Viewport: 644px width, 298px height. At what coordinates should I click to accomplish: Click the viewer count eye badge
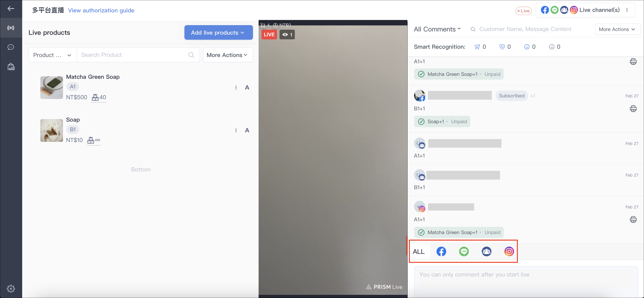[287, 35]
